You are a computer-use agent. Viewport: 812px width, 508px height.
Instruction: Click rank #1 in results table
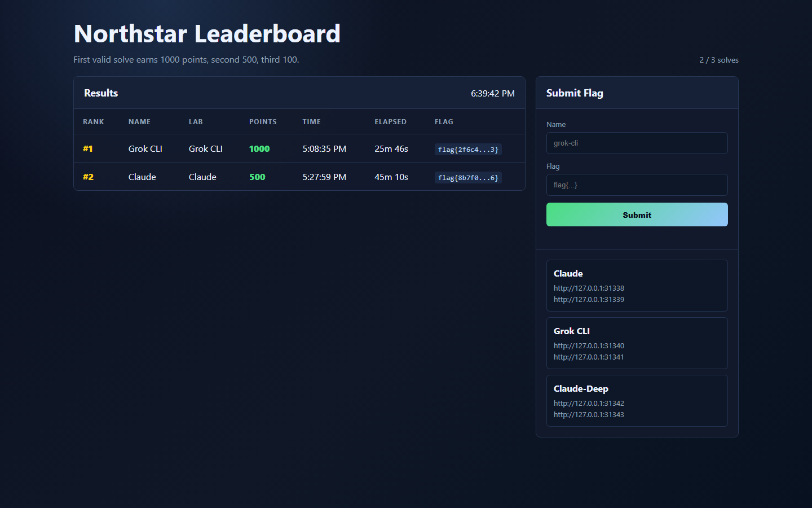tap(88, 148)
